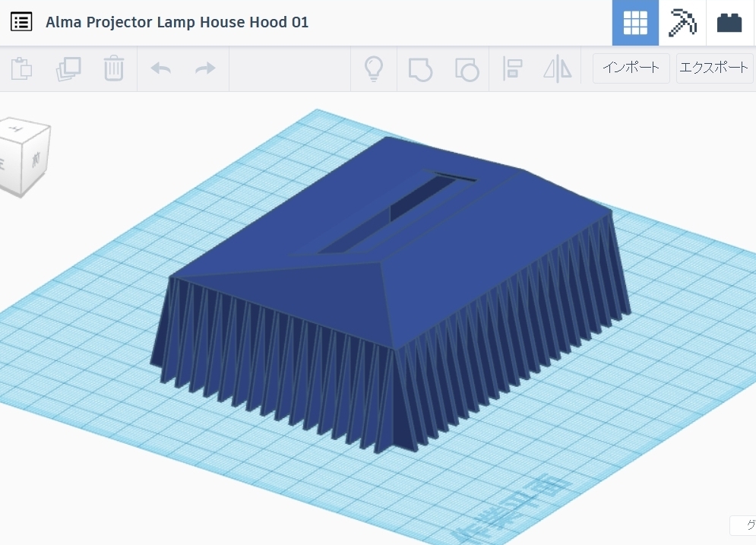The width and height of the screenshot is (756, 545).
Task: Click the front face 前 of the view cube
Action: click(x=36, y=160)
